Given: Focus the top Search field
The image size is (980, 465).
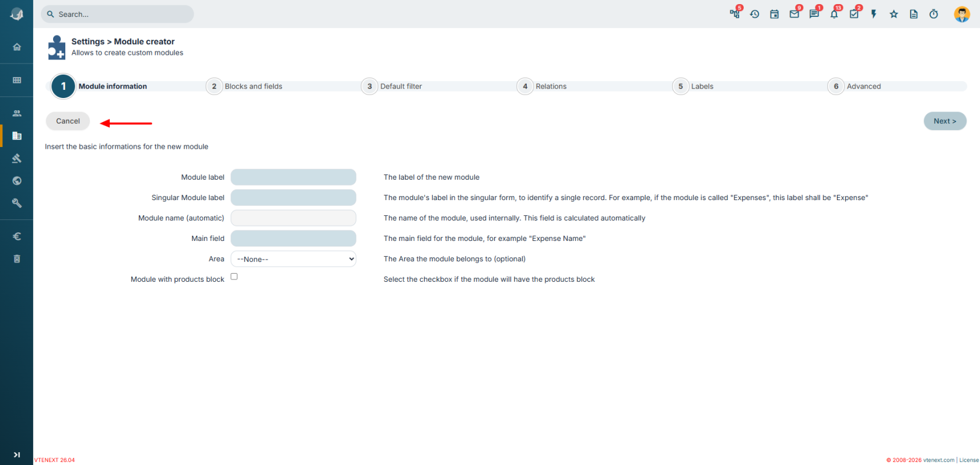Looking at the screenshot, I should point(117,14).
